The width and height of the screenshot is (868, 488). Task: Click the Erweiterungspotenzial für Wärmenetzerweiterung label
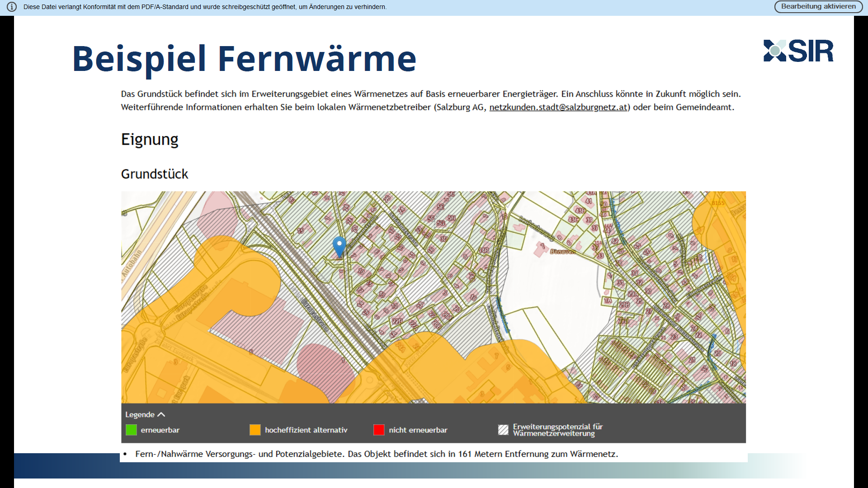557,430
